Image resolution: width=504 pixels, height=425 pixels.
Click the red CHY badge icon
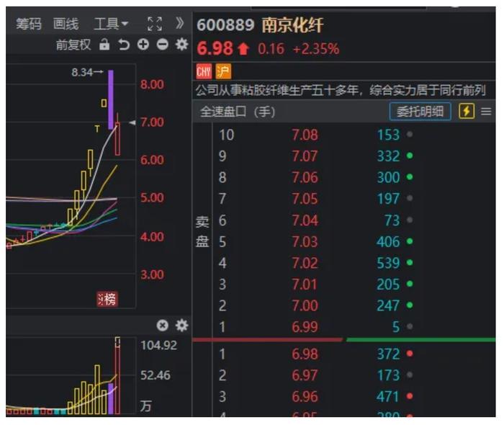(x=204, y=71)
